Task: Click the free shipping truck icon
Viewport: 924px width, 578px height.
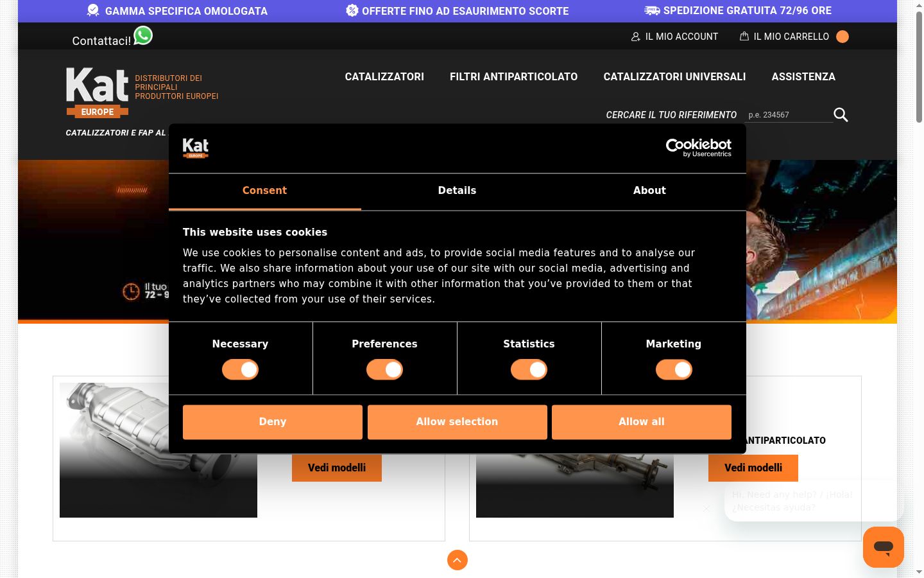Action: click(x=652, y=10)
